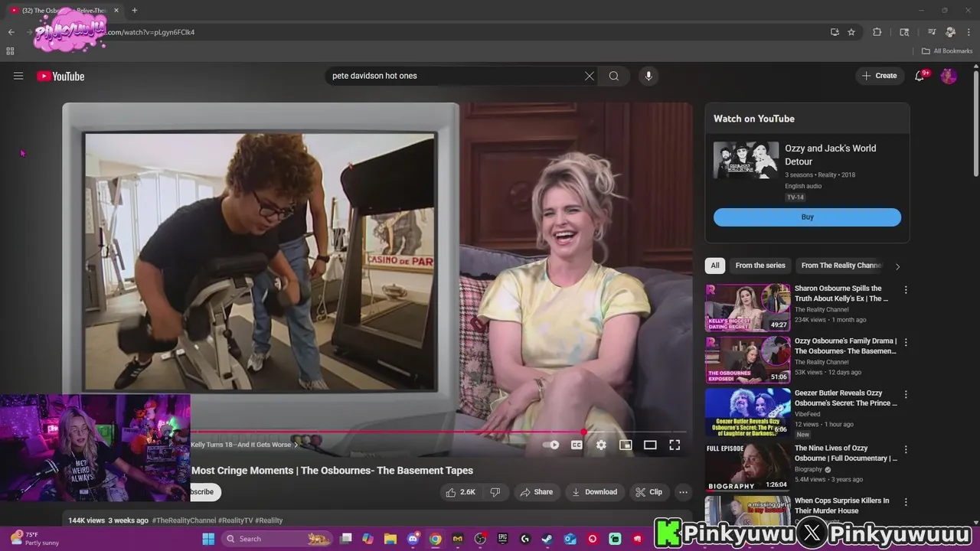Open OBS Studio from the taskbar
The width and height of the screenshot is (980, 551).
pyautogui.click(x=480, y=539)
